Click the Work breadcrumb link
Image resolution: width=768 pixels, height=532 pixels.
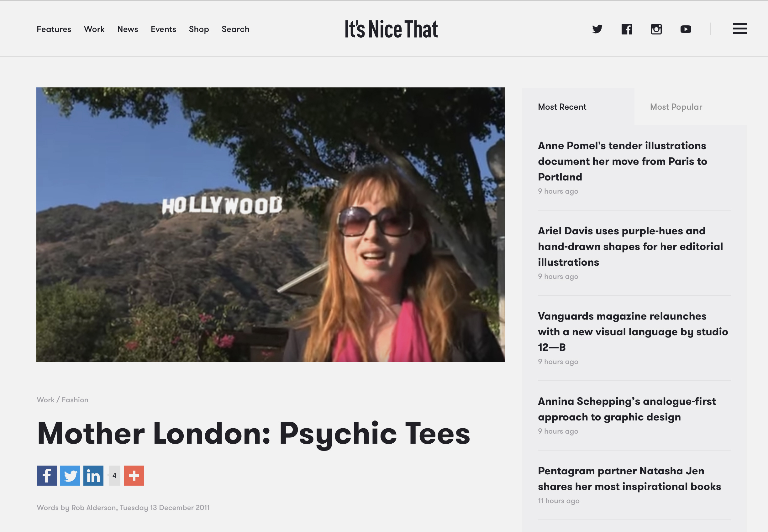(x=45, y=400)
